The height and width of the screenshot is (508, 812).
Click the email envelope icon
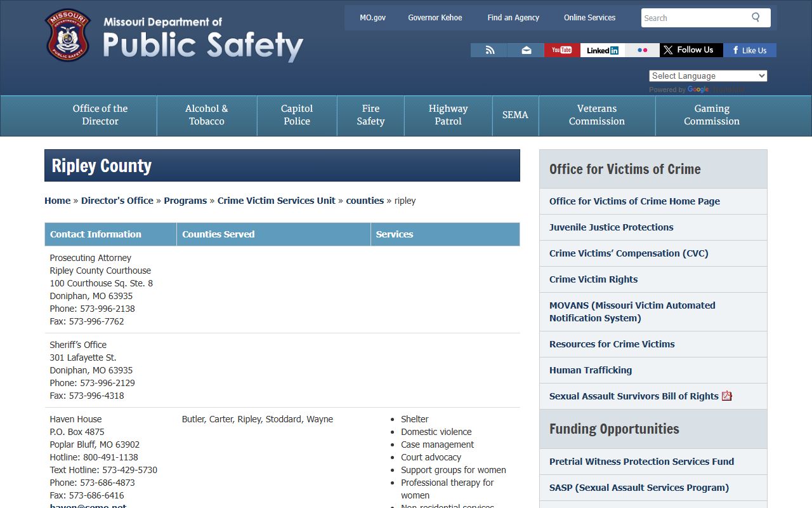[x=526, y=50]
